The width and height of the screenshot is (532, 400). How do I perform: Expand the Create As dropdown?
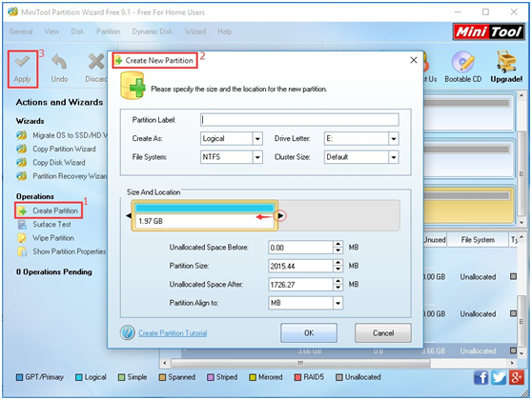coord(257,139)
